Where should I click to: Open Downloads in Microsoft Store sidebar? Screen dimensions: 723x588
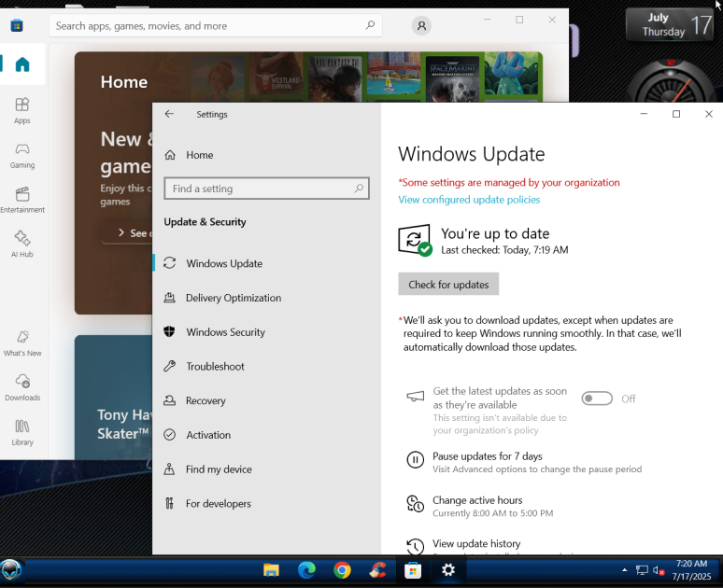pos(22,388)
